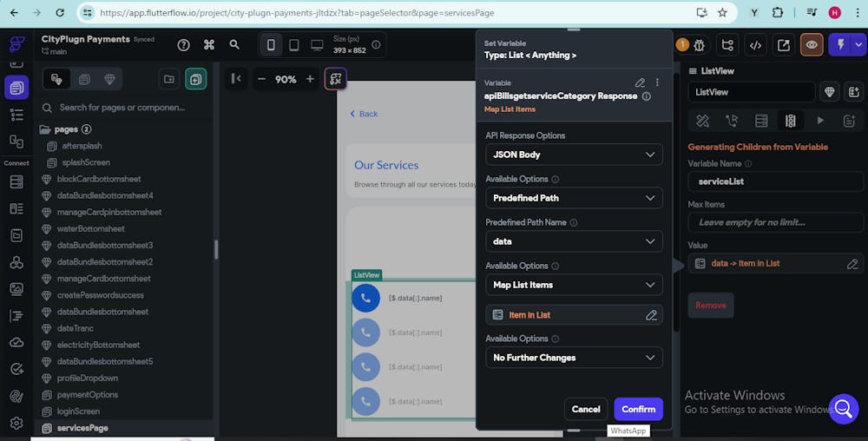Click the ListView name field
Screen dimensions: 868x441
[751, 92]
